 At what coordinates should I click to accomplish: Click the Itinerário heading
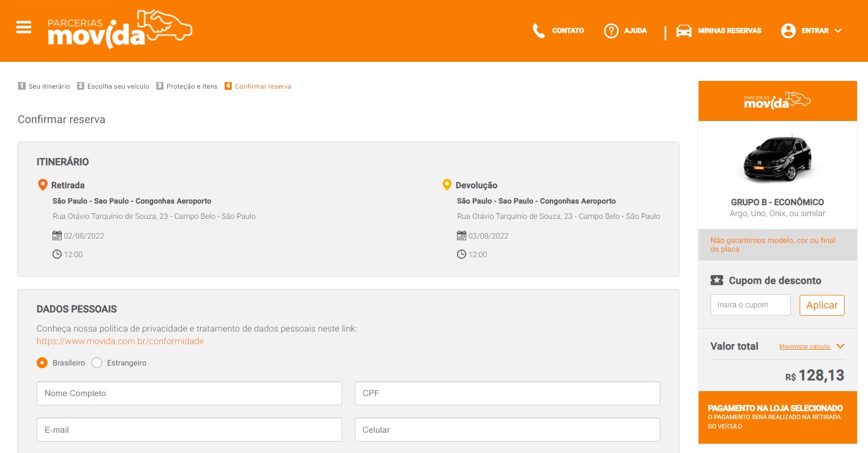[x=63, y=162]
